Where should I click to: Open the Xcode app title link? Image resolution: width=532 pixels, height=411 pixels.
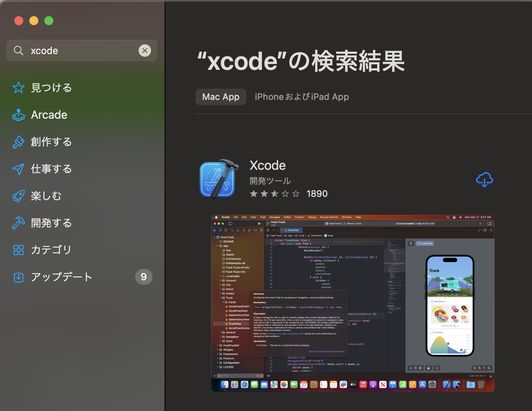tap(268, 165)
